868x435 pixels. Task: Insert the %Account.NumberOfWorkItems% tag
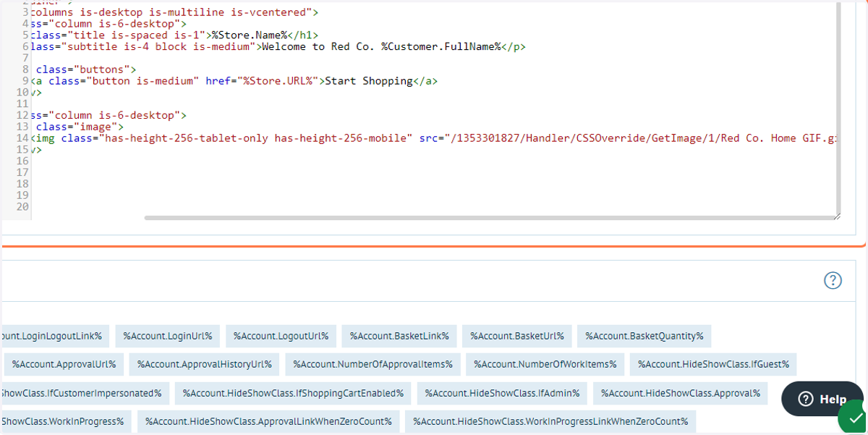click(545, 364)
